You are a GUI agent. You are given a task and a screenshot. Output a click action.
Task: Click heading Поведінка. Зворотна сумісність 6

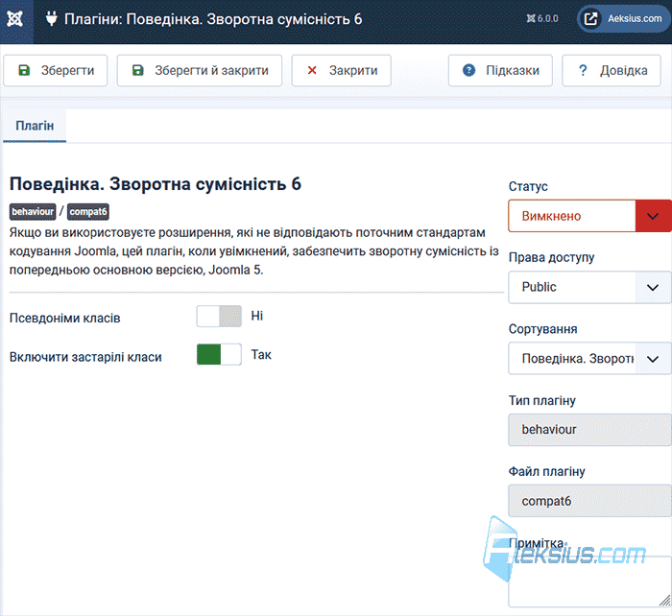156,184
